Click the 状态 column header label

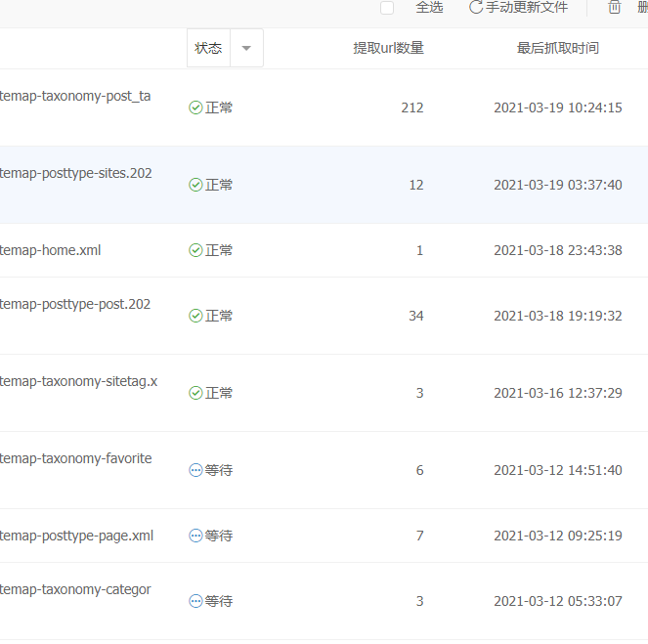coord(208,48)
